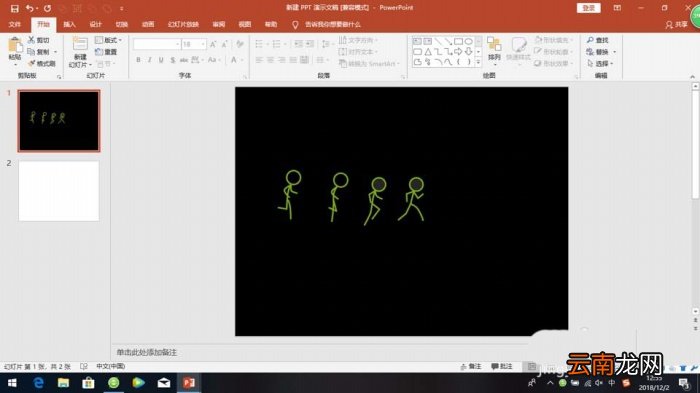Click the Sign in (登录) button
This screenshot has height=393, width=700.
point(588,8)
